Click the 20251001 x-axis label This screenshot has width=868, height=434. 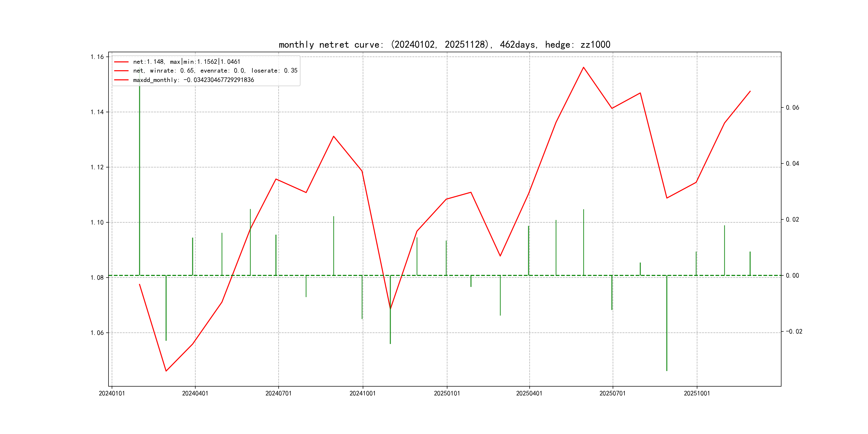[x=697, y=393]
